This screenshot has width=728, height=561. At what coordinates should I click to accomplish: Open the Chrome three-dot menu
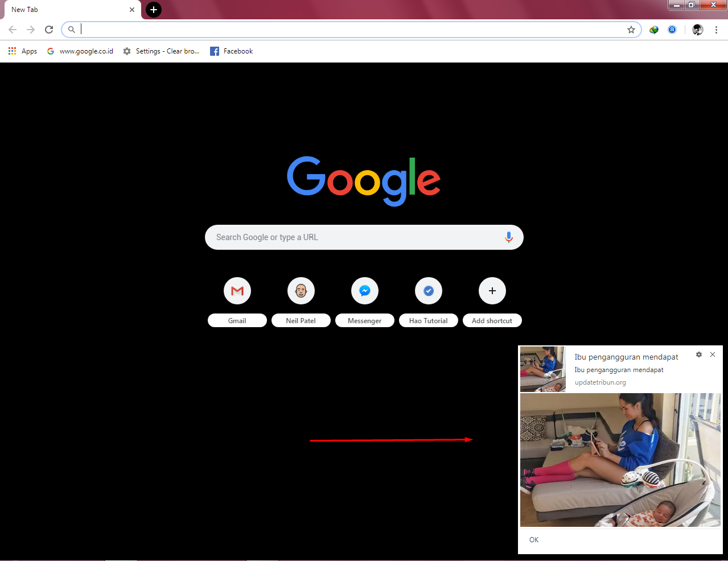715,30
